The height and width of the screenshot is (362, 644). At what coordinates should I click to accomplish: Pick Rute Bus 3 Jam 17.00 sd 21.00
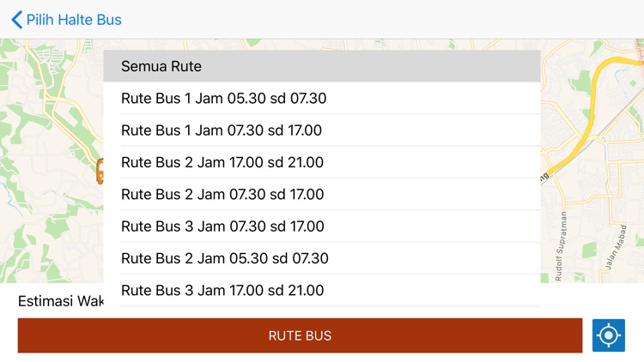321,291
